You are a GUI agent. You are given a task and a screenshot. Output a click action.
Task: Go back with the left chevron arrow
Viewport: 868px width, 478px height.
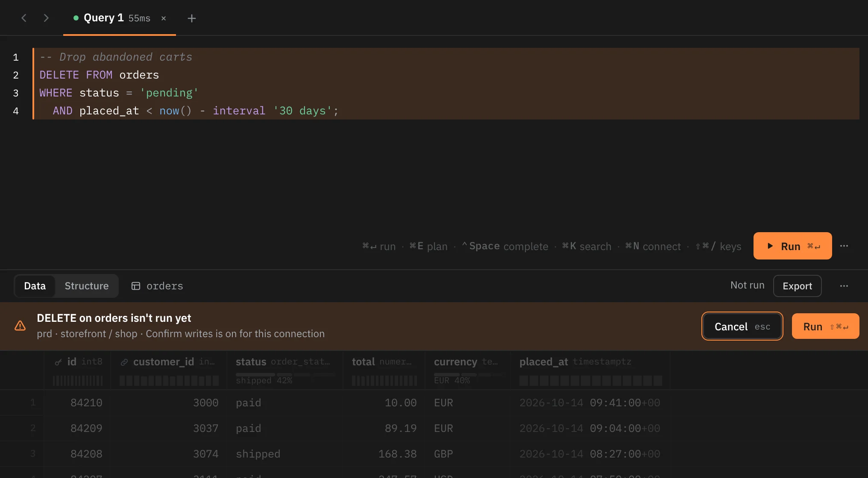coord(24,18)
